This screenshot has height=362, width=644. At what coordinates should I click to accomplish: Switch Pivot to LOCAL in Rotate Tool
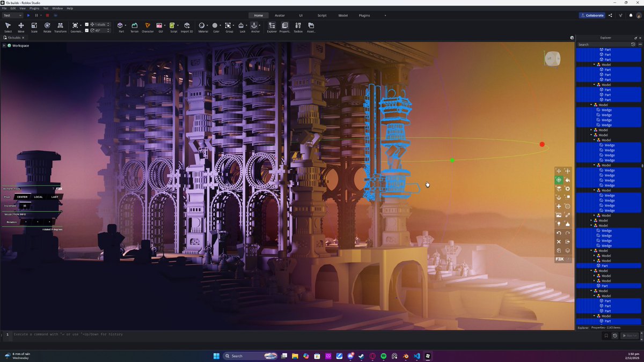coord(38,197)
